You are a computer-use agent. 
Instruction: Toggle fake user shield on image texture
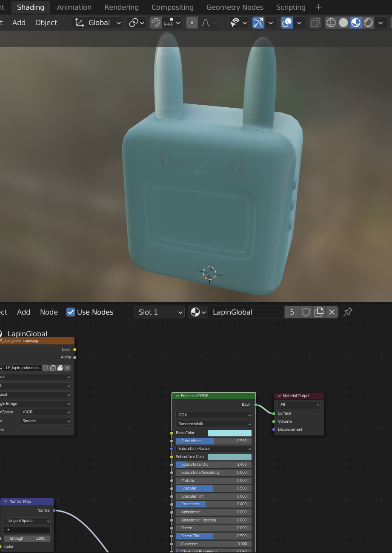(x=46, y=368)
